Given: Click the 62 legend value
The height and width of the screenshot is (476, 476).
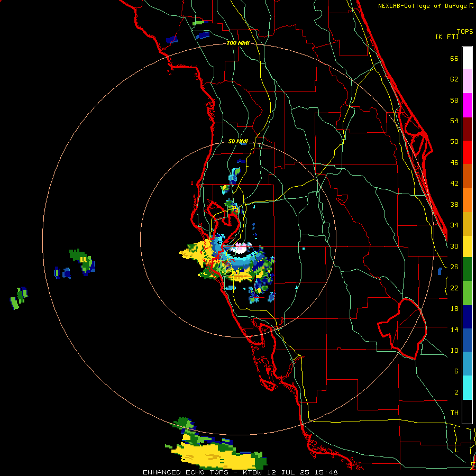Looking at the screenshot, I should pos(454,79).
